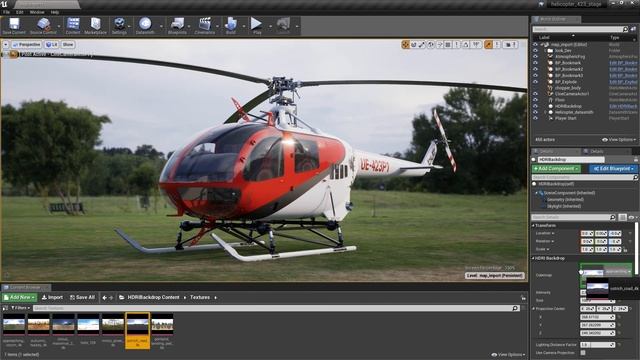Viewport: 640px width, 360px height.
Task: Expand the Launch options dropdown arrow
Action: click(297, 26)
